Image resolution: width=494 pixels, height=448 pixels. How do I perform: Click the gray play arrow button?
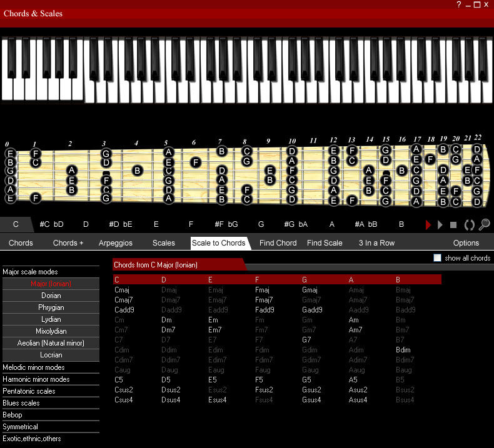click(x=440, y=225)
